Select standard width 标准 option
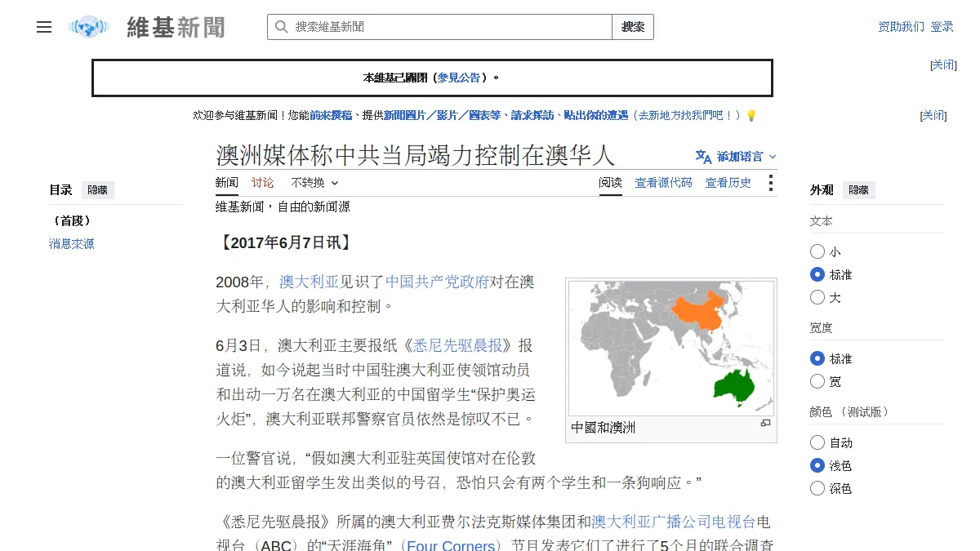The image size is (980, 551). [817, 358]
